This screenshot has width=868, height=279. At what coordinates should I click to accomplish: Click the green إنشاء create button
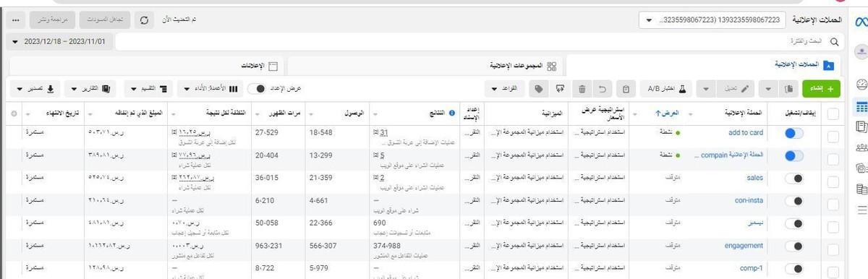pyautogui.click(x=822, y=88)
